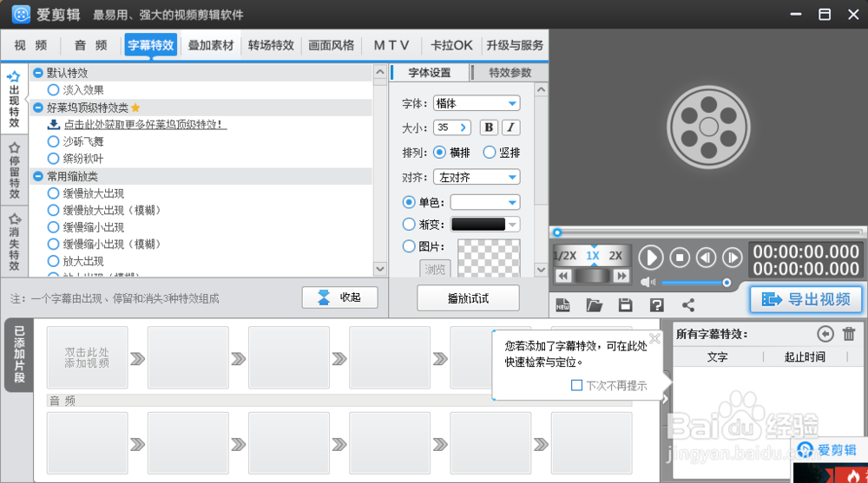Check 下次不再提示 checkbox
The width and height of the screenshot is (868, 483).
coord(576,385)
